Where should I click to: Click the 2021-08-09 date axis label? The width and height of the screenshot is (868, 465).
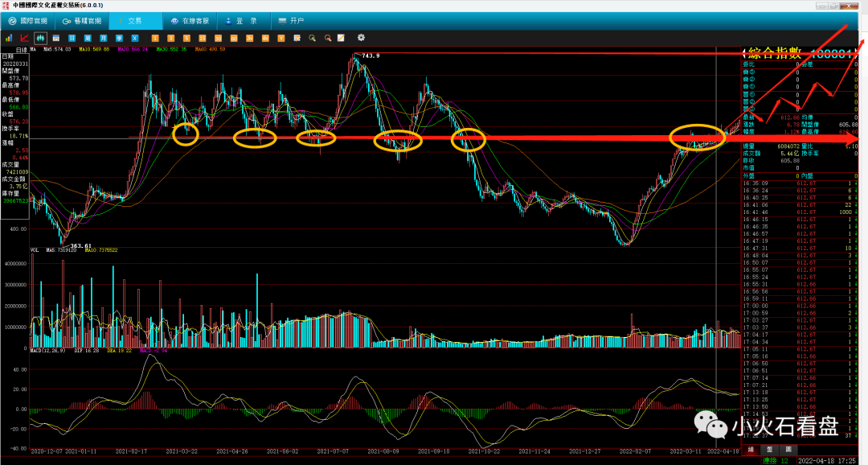point(383,451)
